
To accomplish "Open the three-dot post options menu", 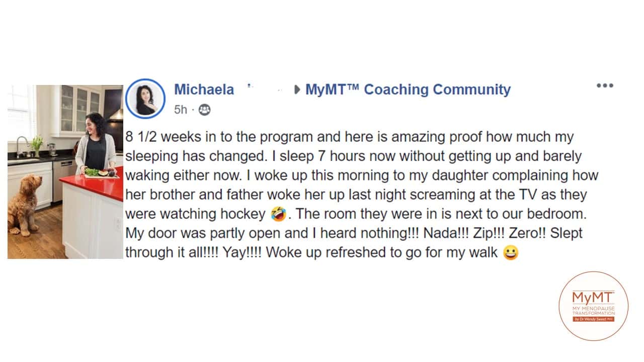I will coord(605,85).
